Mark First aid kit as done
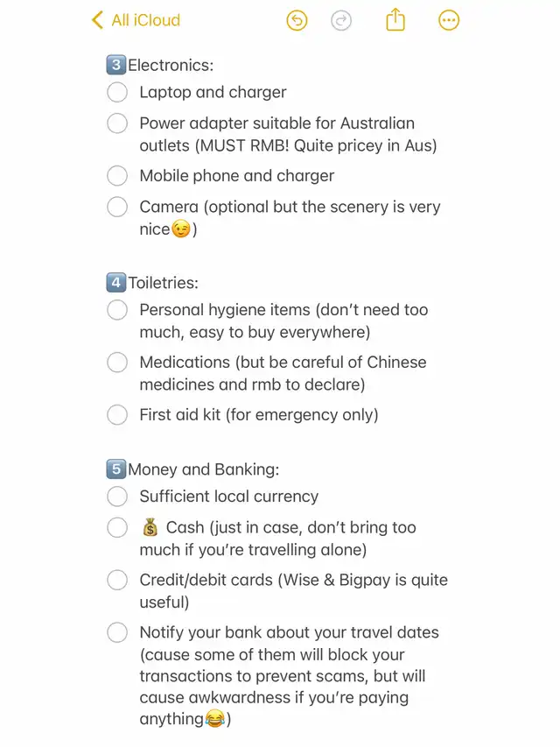This screenshot has width=560, height=747. click(x=117, y=415)
